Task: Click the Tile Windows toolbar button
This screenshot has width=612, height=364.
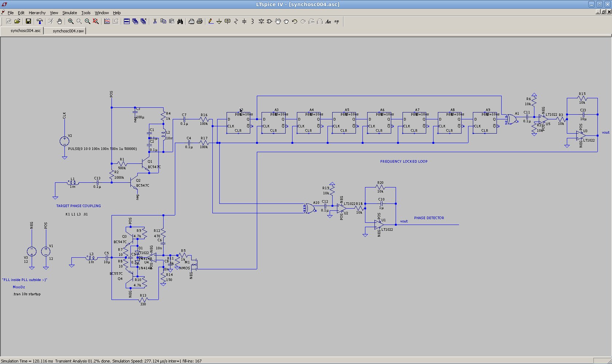Action: pos(126,21)
